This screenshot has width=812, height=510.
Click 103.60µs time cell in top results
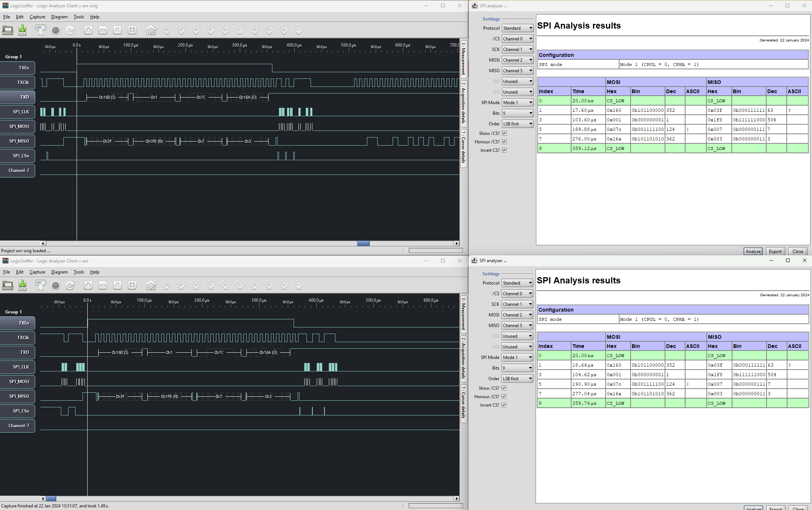588,120
